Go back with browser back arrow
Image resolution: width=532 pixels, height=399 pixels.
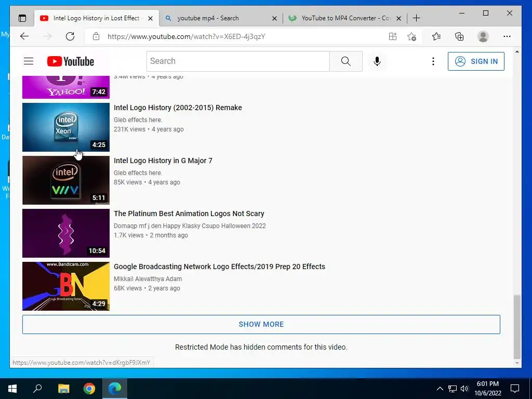24,36
